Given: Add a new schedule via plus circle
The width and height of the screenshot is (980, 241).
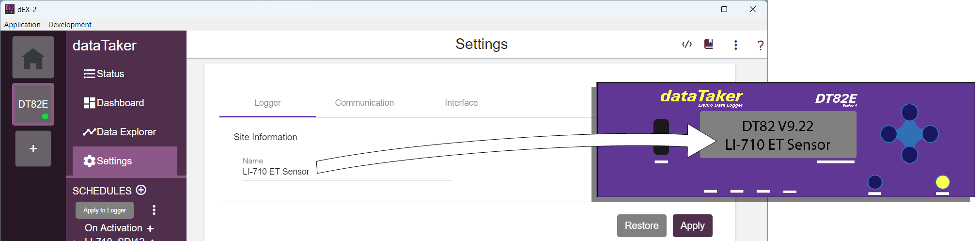Looking at the screenshot, I should pyautogui.click(x=141, y=190).
